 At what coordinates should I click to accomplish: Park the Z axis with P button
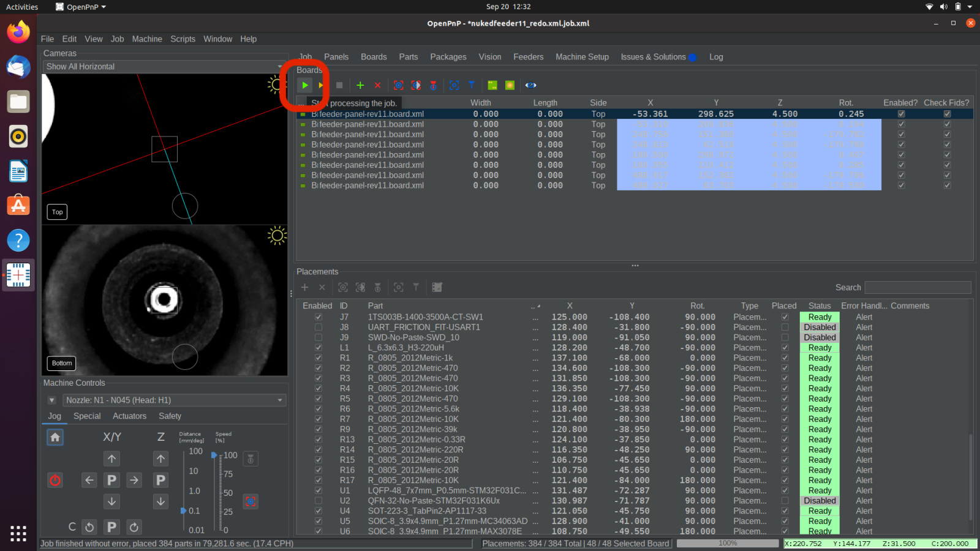point(160,480)
